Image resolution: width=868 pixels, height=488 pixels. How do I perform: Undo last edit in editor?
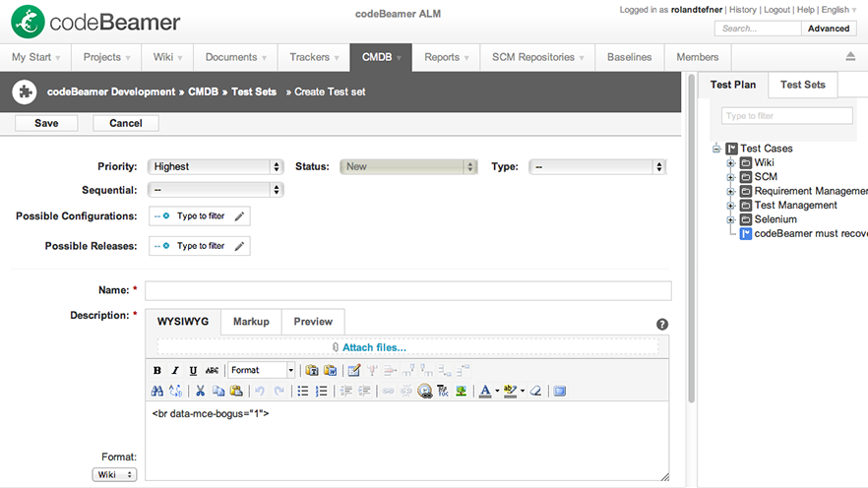click(260, 392)
